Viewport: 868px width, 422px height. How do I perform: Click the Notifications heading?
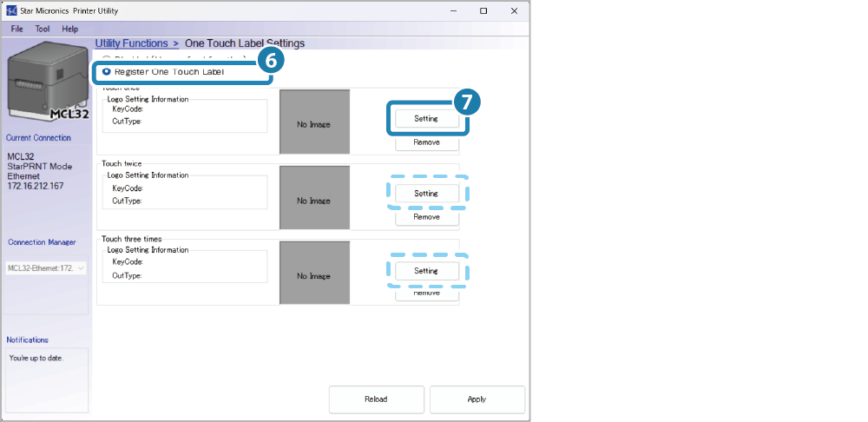point(28,340)
